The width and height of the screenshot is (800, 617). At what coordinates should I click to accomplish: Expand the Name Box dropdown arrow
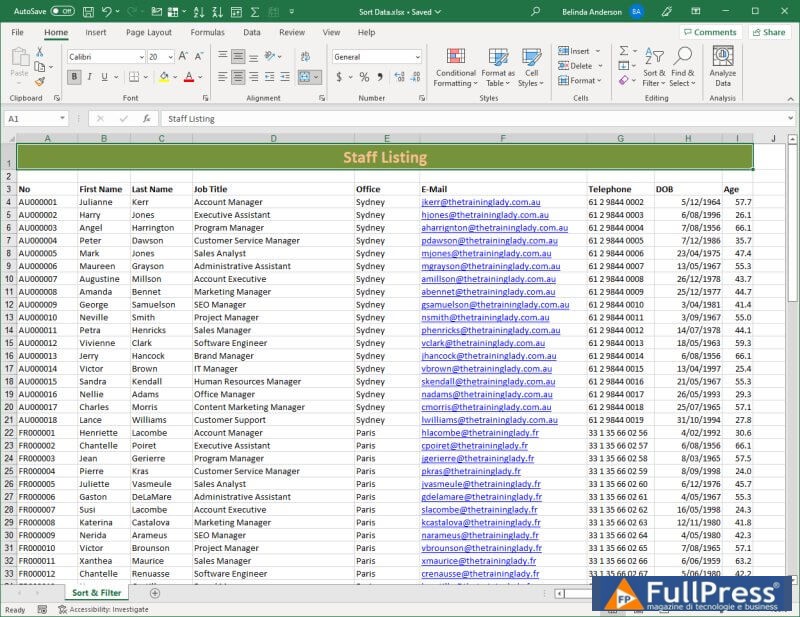(61, 119)
